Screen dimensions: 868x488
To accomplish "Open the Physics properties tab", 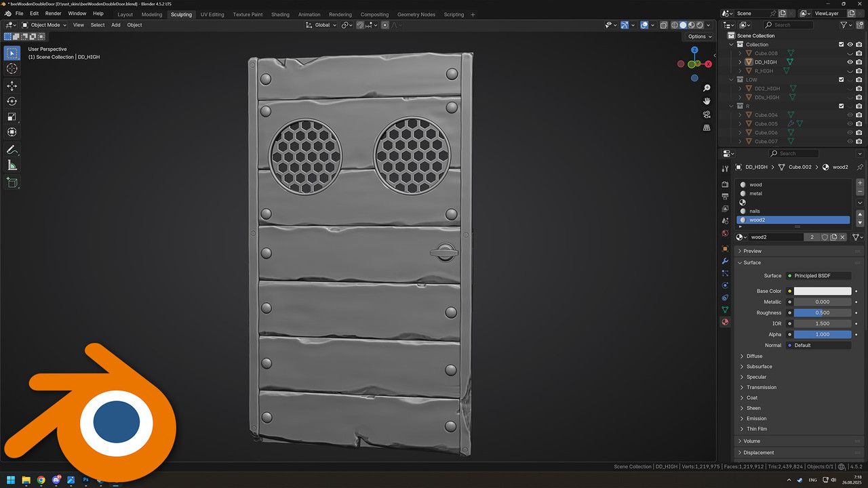I will (x=725, y=285).
